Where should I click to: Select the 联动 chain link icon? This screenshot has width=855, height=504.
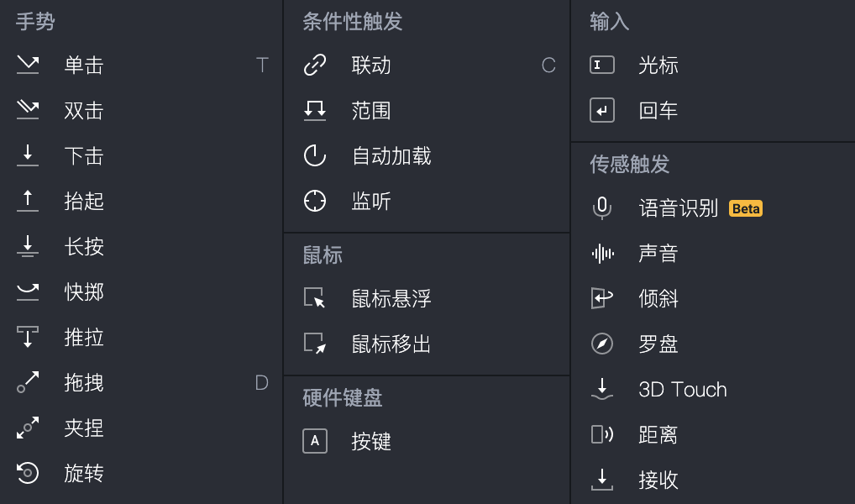tap(315, 66)
